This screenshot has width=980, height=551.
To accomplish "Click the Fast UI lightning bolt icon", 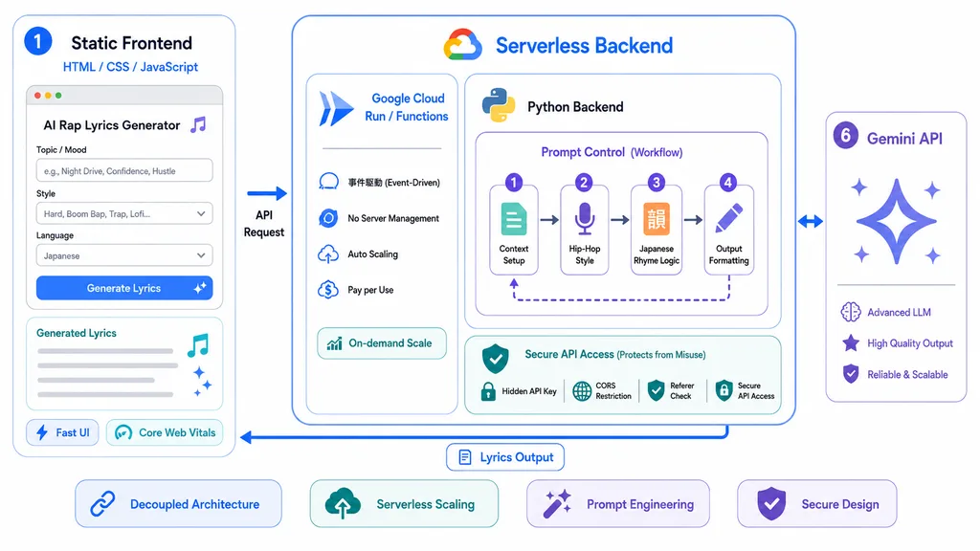I will tap(42, 432).
